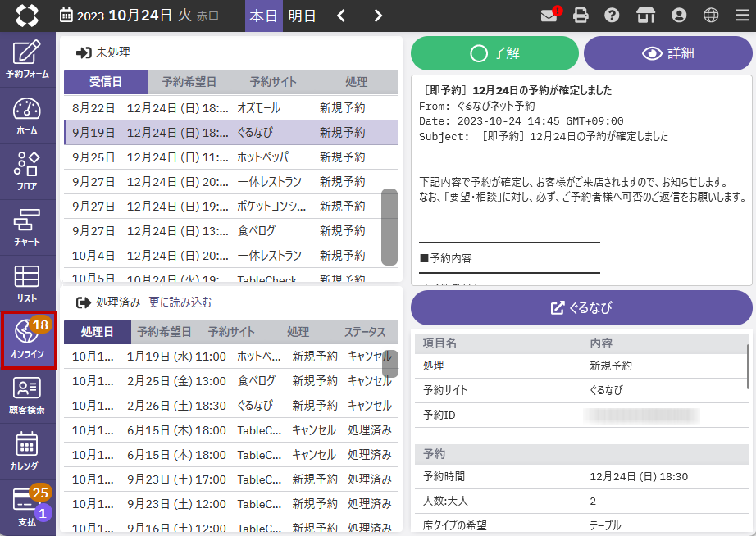Screen dimensions: 756x536
Task: Click the printer icon in top bar
Action: click(x=581, y=16)
